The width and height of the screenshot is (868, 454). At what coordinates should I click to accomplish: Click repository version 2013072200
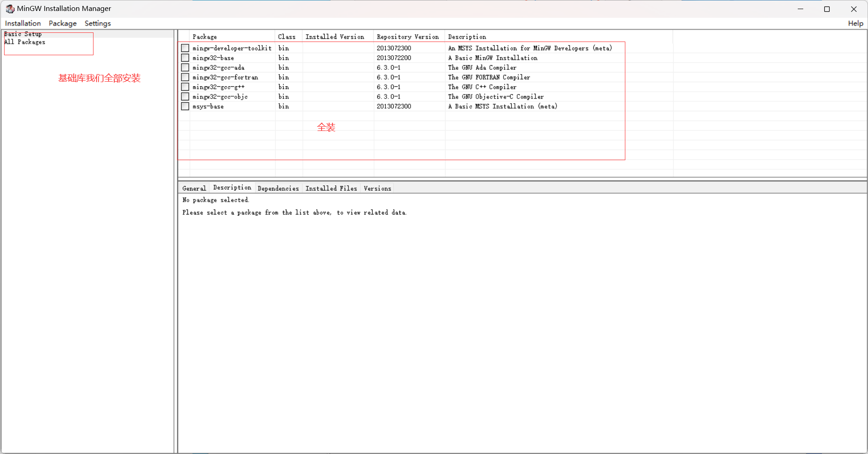[x=394, y=58]
